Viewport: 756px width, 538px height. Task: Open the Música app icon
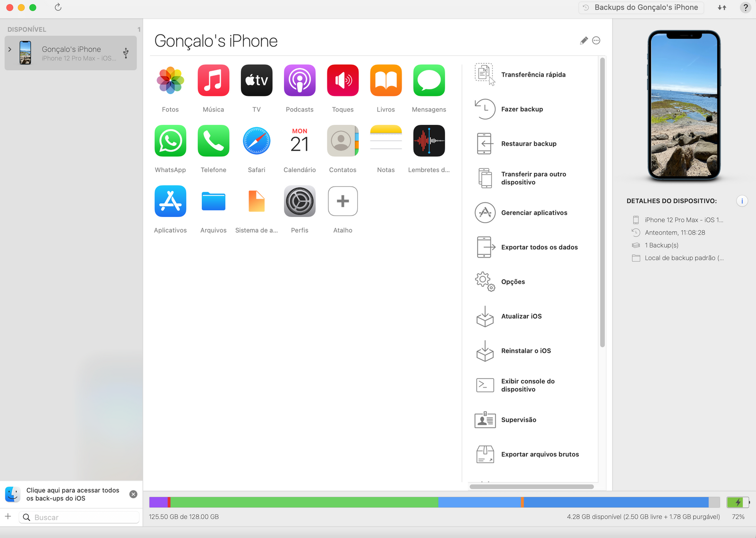tap(214, 80)
